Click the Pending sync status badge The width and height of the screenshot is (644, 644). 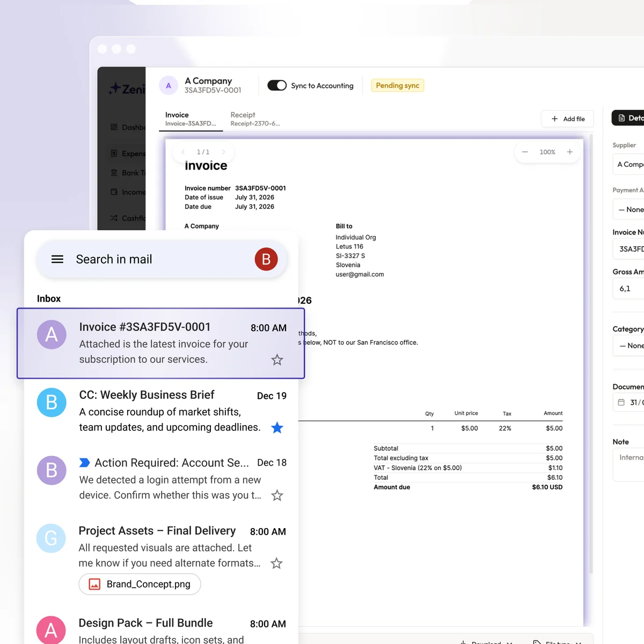(398, 85)
